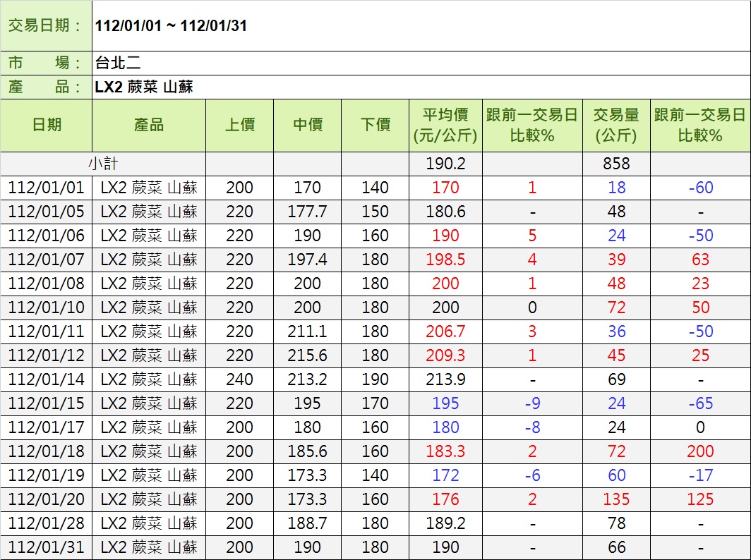
Task: Click the date cell 112/01/14
Action: (47, 379)
